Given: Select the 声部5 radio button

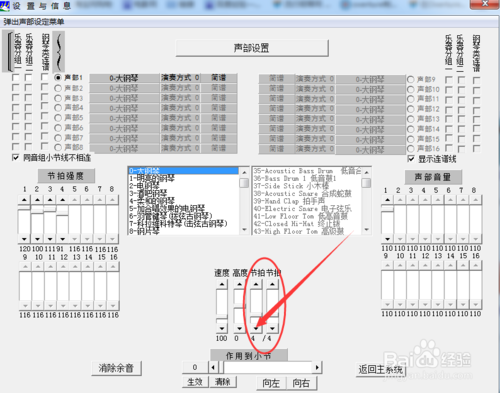Looking at the screenshot, I should point(58,118).
